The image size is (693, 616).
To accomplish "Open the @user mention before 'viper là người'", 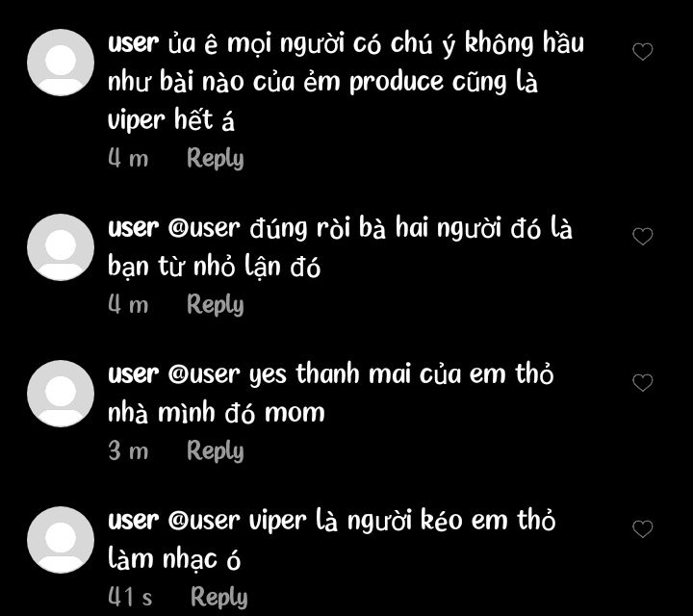I will tap(204, 521).
